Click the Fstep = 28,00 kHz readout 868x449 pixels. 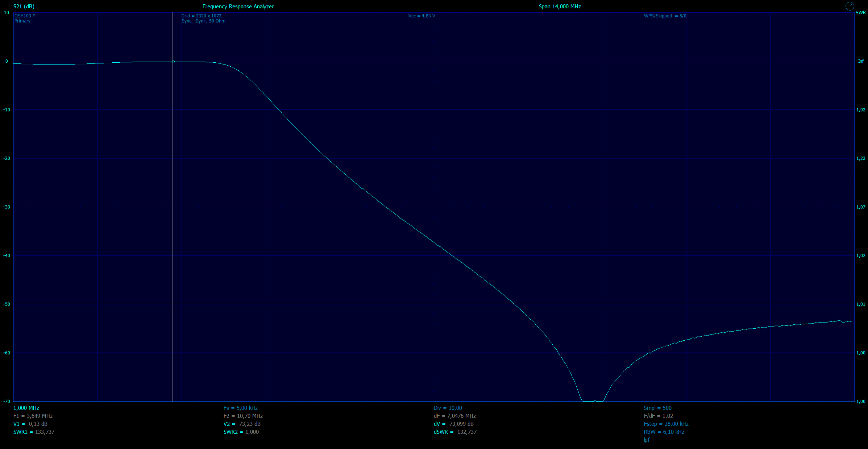click(666, 424)
